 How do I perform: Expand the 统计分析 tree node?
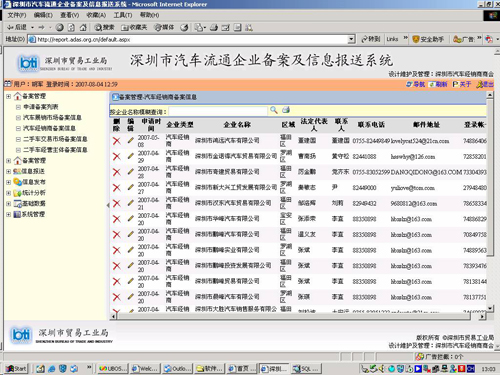pos(8,193)
